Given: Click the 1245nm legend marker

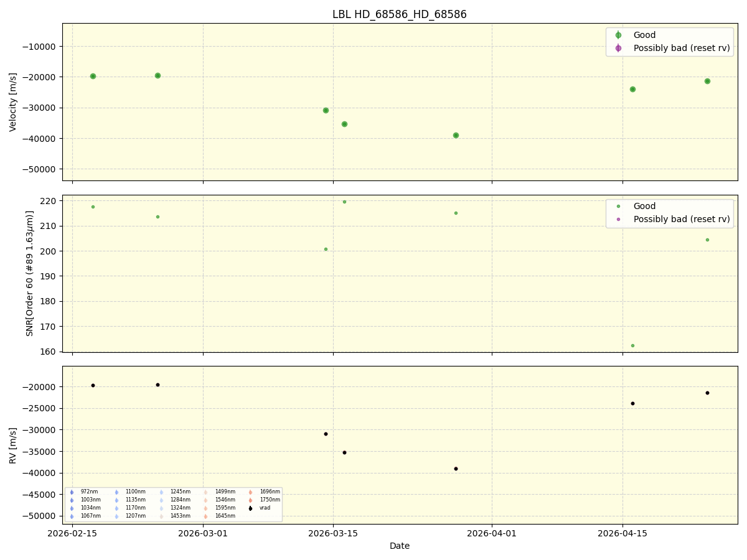Looking at the screenshot, I should [161, 492].
